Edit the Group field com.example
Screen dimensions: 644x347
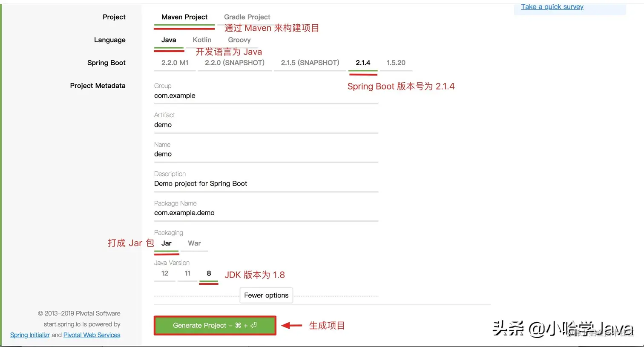[x=266, y=96]
